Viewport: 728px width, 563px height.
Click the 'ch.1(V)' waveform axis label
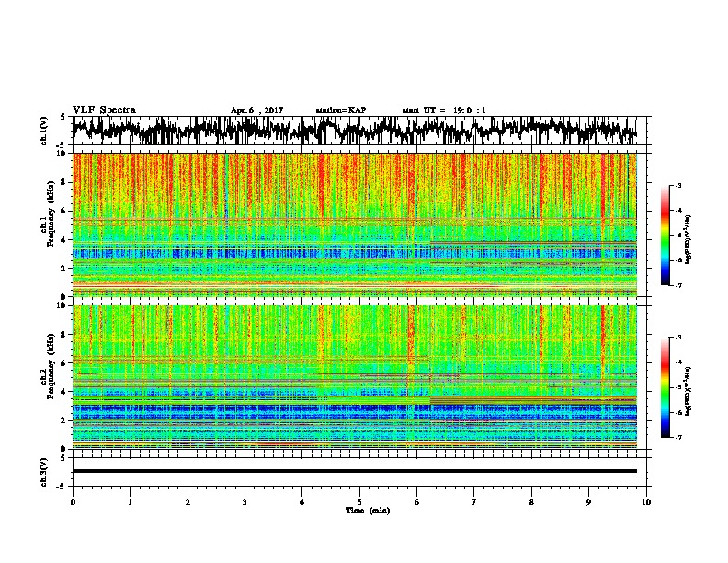(44, 131)
